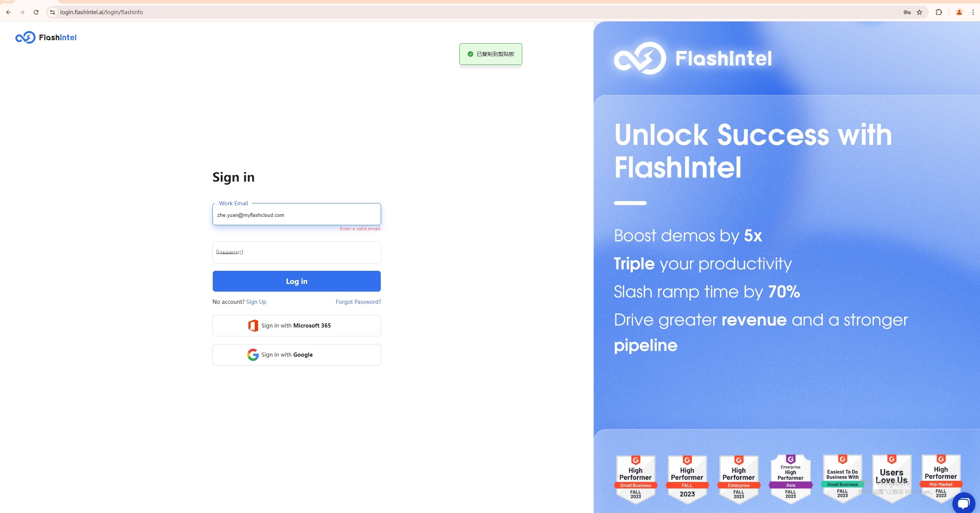980x513 pixels.
Task: Click the Users Love Us badge
Action: coord(891,479)
